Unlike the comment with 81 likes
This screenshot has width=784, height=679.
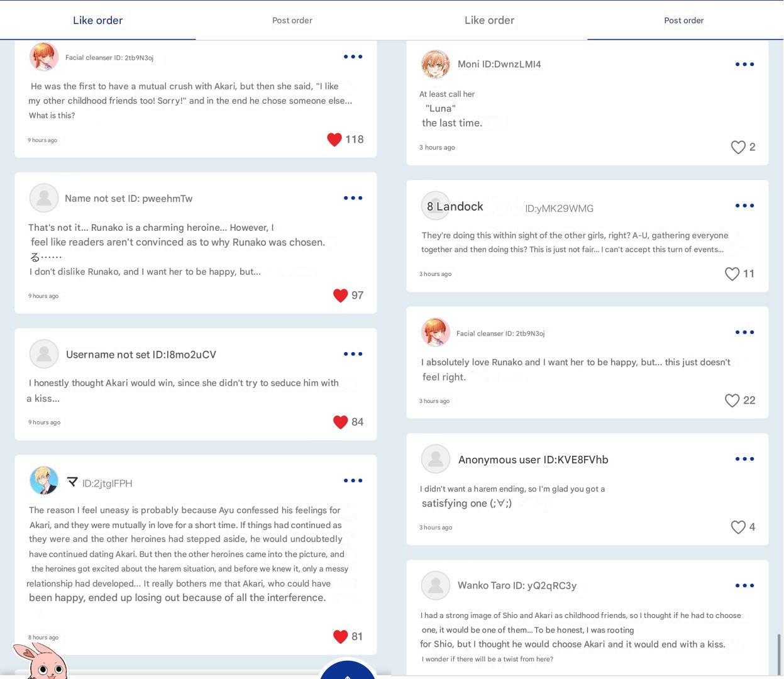point(340,637)
